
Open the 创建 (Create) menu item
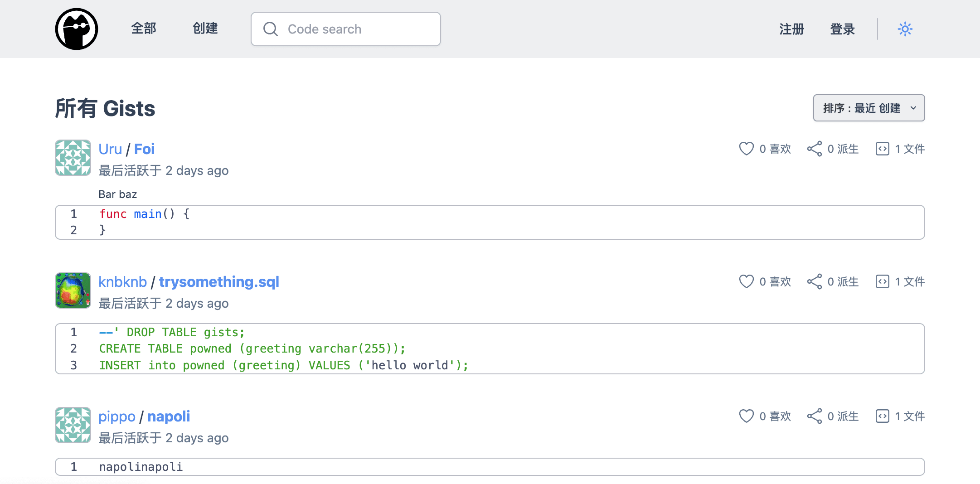(205, 29)
